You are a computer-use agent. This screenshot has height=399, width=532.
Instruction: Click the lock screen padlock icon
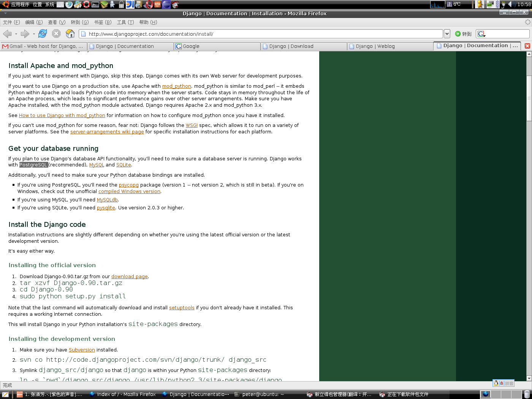[121, 5]
